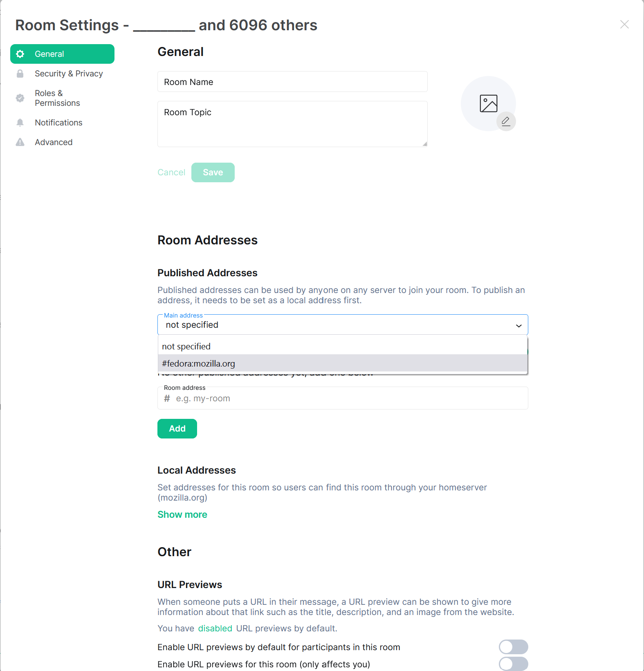Click the 'disabled' URL previews link
Screen dimensions: 644x671
pos(215,629)
